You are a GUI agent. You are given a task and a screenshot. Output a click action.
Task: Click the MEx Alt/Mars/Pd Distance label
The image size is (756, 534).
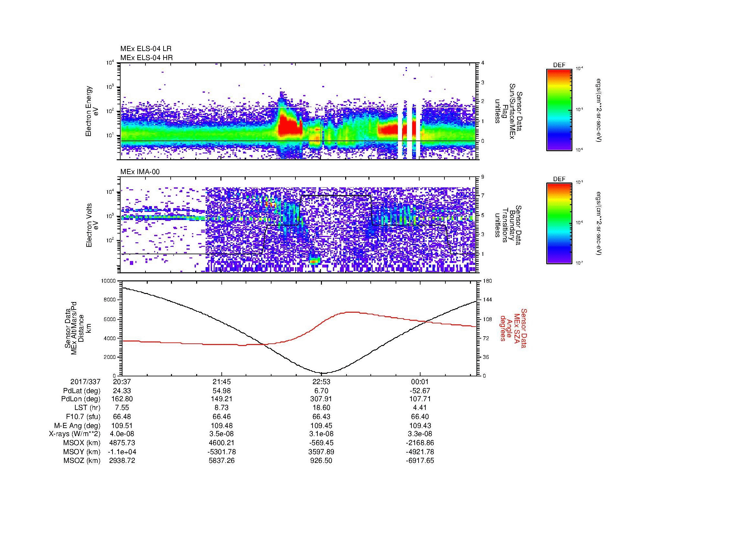point(78,328)
